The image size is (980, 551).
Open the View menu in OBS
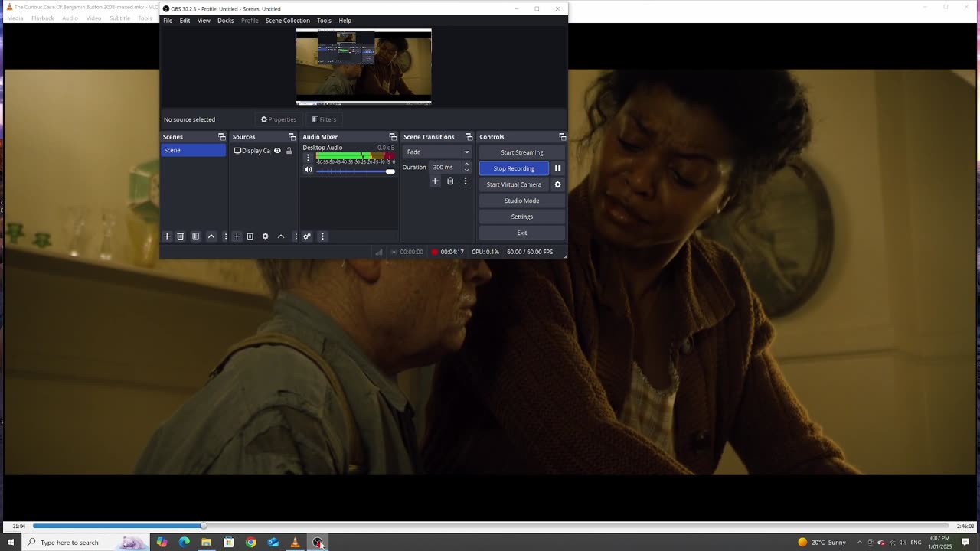tap(204, 21)
